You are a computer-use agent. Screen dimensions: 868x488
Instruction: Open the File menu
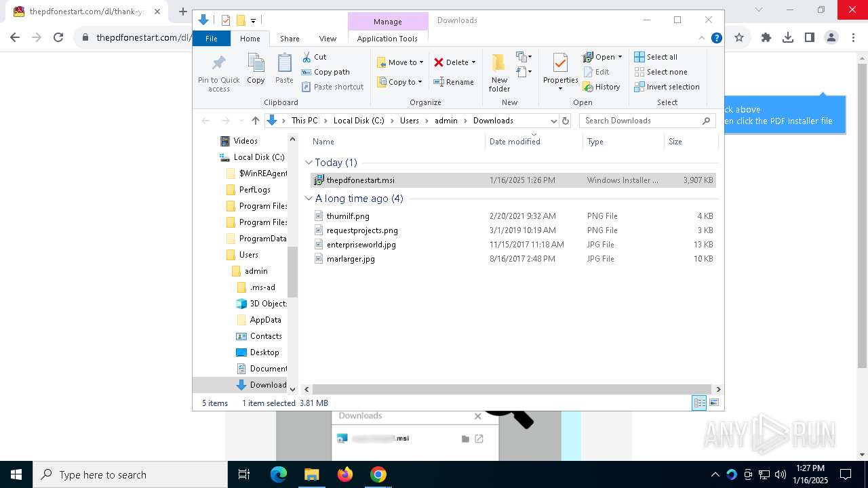212,39
